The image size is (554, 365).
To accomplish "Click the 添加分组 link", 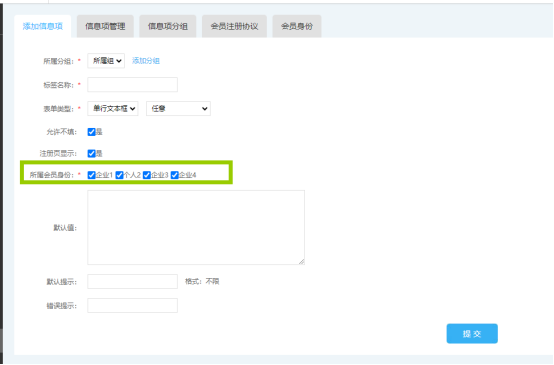I will click(x=146, y=61).
